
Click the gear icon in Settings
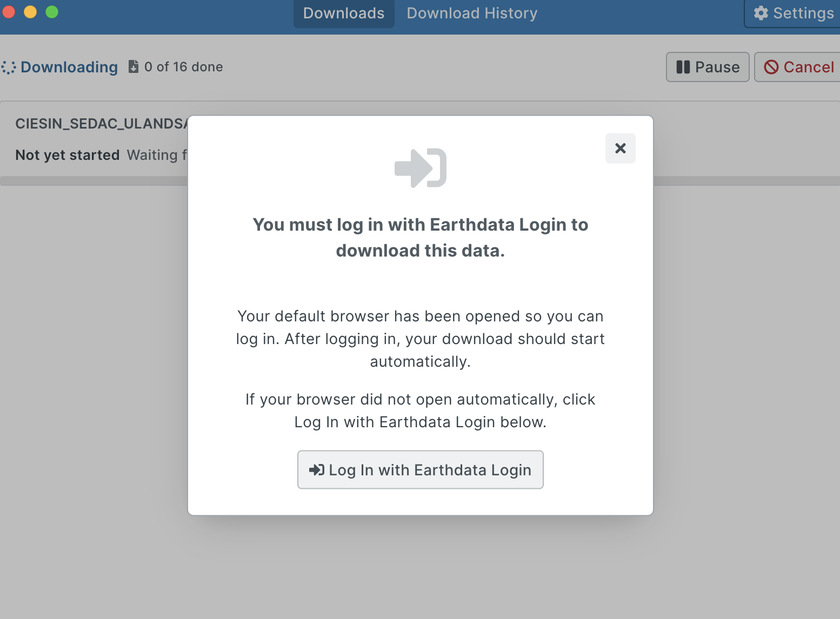tap(761, 13)
